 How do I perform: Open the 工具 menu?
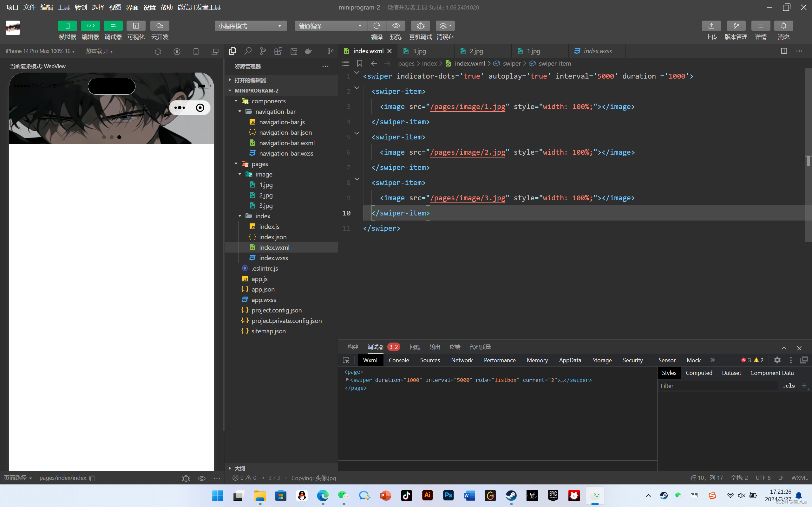tap(63, 7)
